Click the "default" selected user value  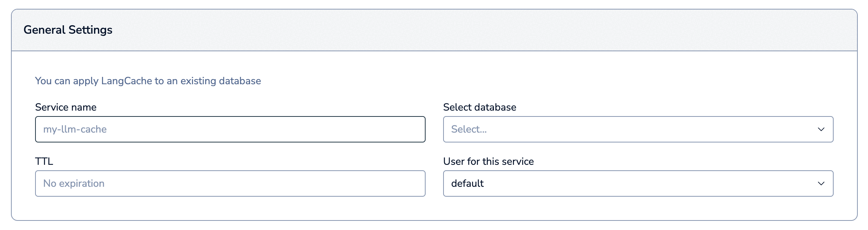click(467, 183)
